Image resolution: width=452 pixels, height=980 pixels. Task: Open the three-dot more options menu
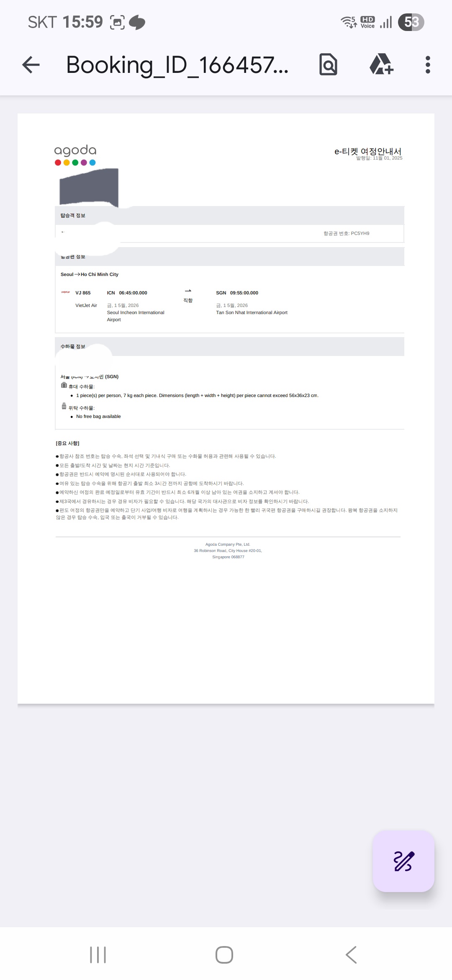click(427, 65)
